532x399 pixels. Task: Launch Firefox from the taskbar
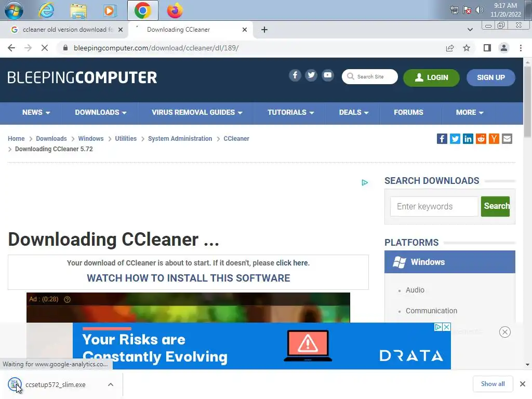(175, 10)
